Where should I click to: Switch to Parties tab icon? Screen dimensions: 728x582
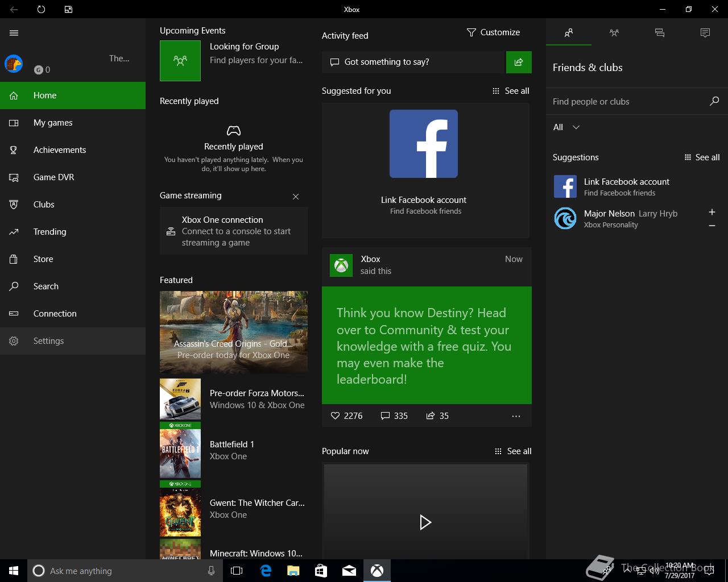[614, 33]
